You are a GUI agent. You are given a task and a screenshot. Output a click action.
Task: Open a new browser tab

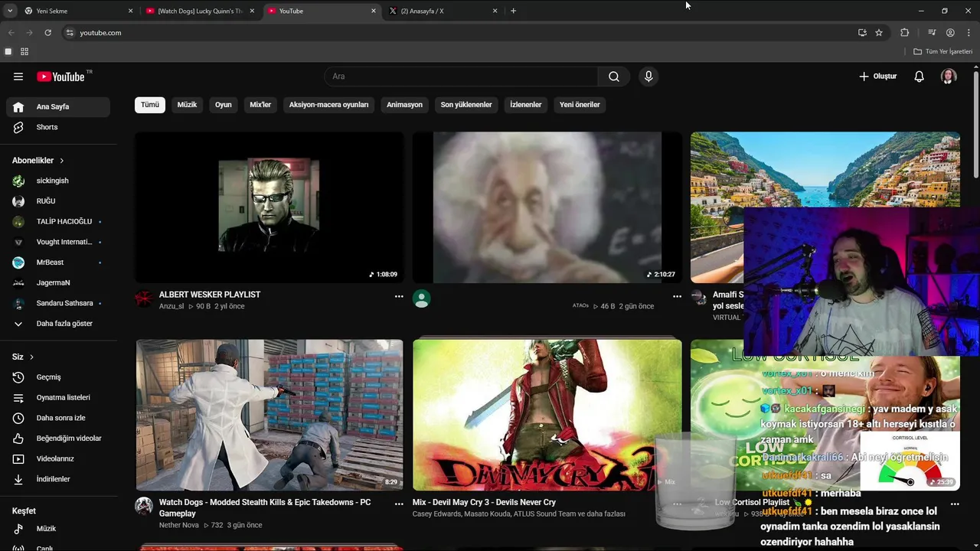click(x=514, y=11)
